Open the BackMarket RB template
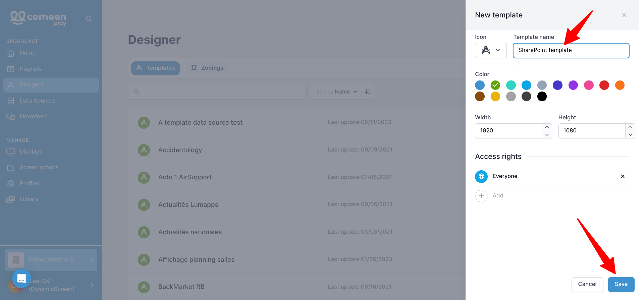The width and height of the screenshot is (644, 300). tap(297, 287)
